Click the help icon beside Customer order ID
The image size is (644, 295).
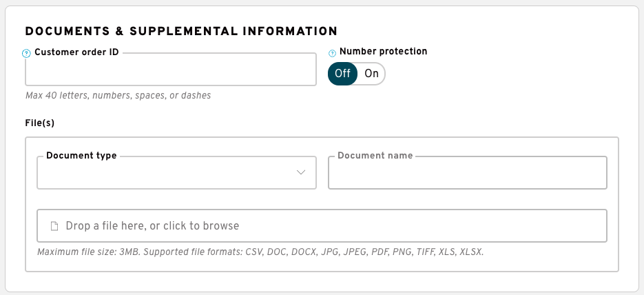tap(26, 53)
